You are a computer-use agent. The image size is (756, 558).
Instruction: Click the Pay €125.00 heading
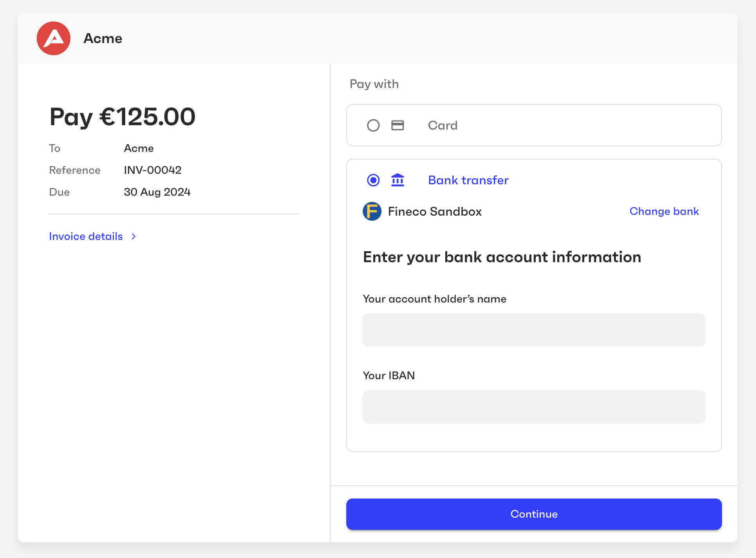point(122,117)
